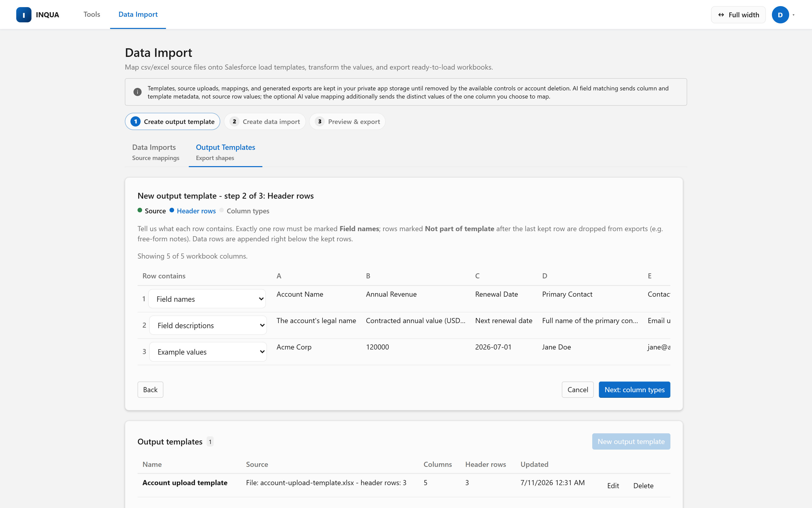Click the Column types wizard step

pos(244,211)
